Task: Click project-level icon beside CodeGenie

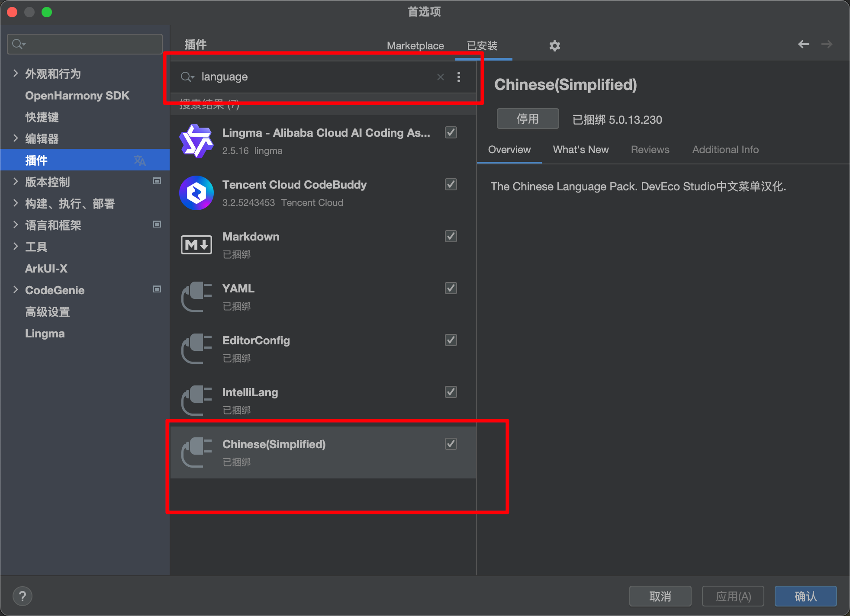Action: 157,289
